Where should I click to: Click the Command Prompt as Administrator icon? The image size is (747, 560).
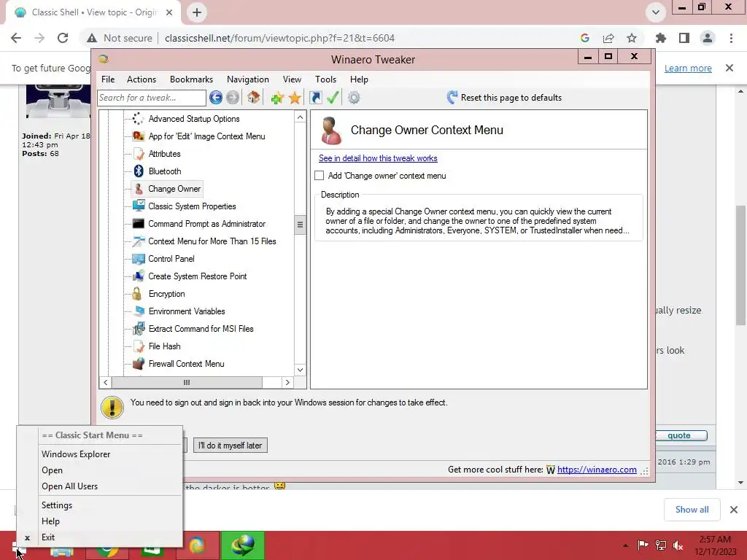[x=138, y=224]
